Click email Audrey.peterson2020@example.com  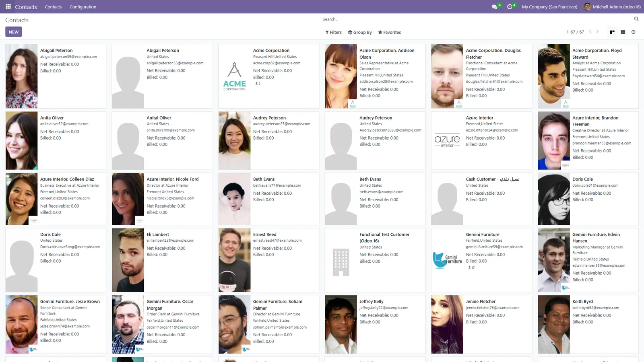coord(390,130)
